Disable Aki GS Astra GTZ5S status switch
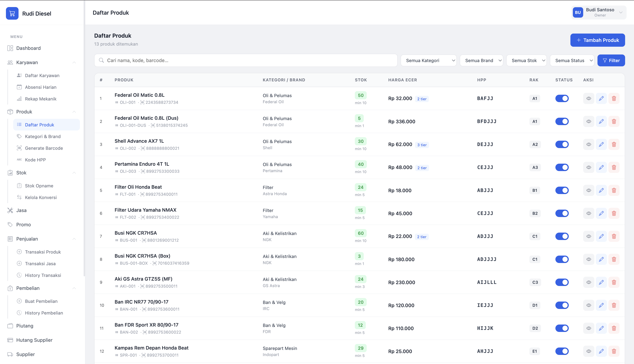This screenshot has height=364, width=634. pos(562,282)
